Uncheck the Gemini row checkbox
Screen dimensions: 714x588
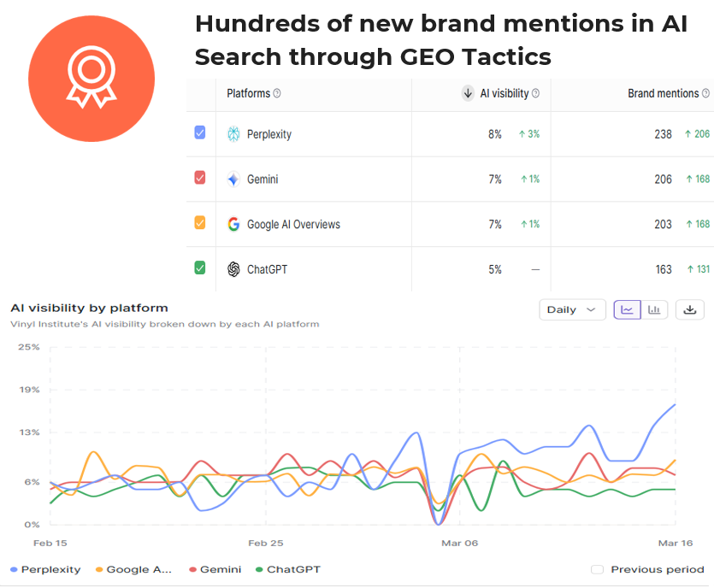pyautogui.click(x=200, y=178)
